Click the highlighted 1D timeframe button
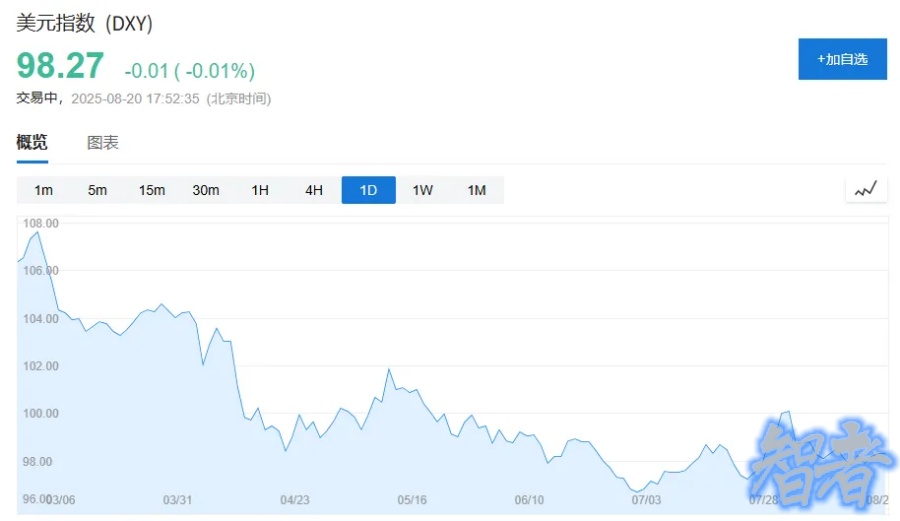Image resolution: width=900 pixels, height=521 pixels. point(368,190)
